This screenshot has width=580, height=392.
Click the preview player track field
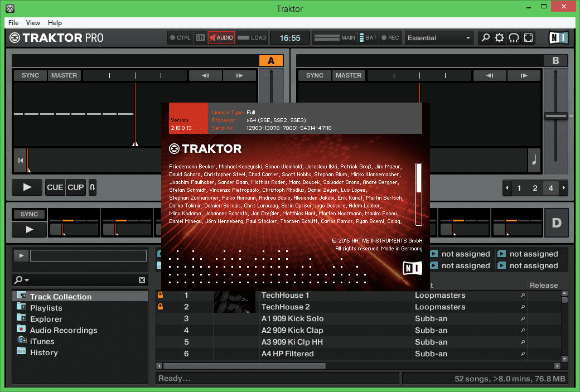89,255
